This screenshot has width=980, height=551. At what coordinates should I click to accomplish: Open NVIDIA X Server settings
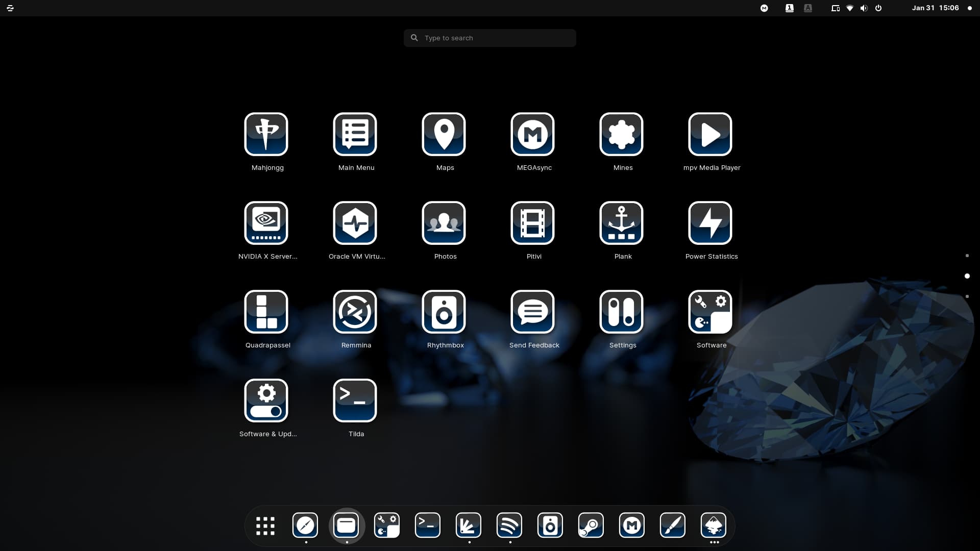pyautogui.click(x=266, y=223)
